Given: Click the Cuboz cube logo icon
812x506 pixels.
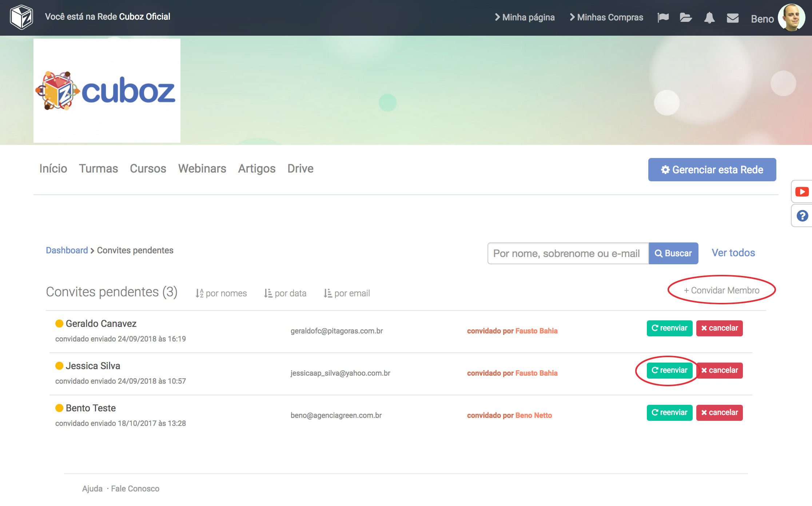Looking at the screenshot, I should pos(21,17).
